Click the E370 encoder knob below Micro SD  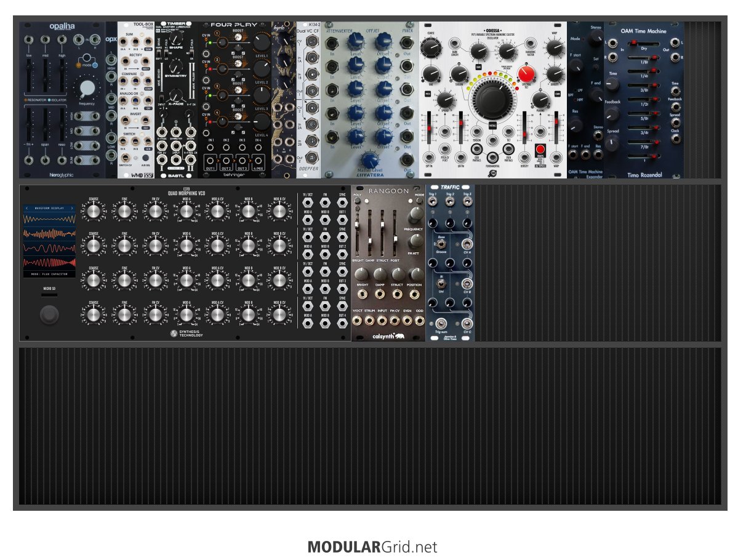[x=49, y=315]
